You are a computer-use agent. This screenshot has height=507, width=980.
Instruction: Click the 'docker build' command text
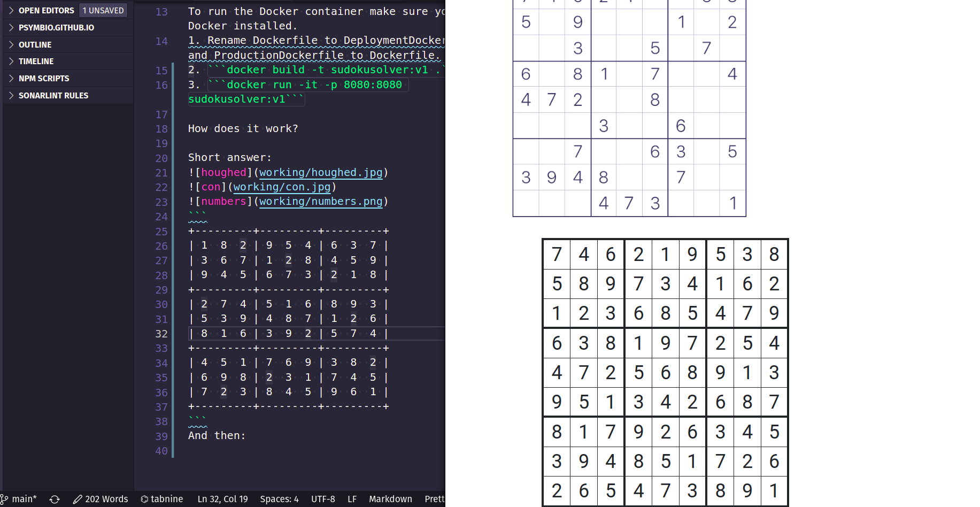tap(266, 70)
